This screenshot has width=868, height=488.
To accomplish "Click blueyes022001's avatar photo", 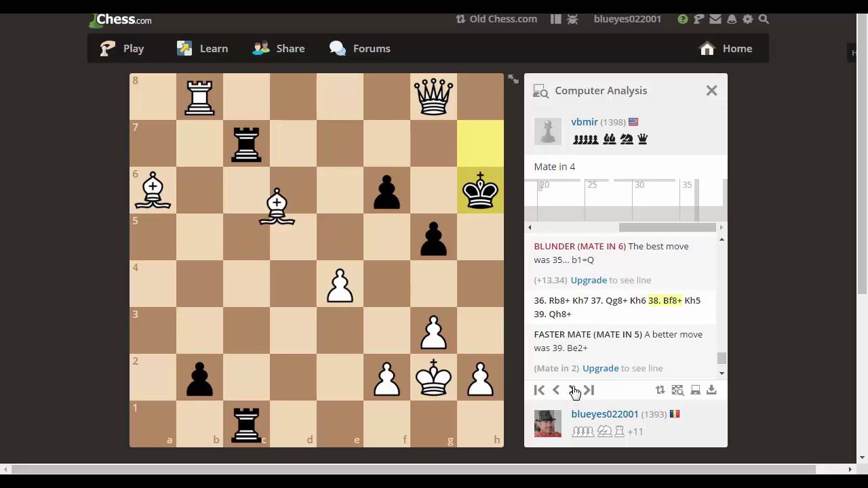I will (x=548, y=424).
